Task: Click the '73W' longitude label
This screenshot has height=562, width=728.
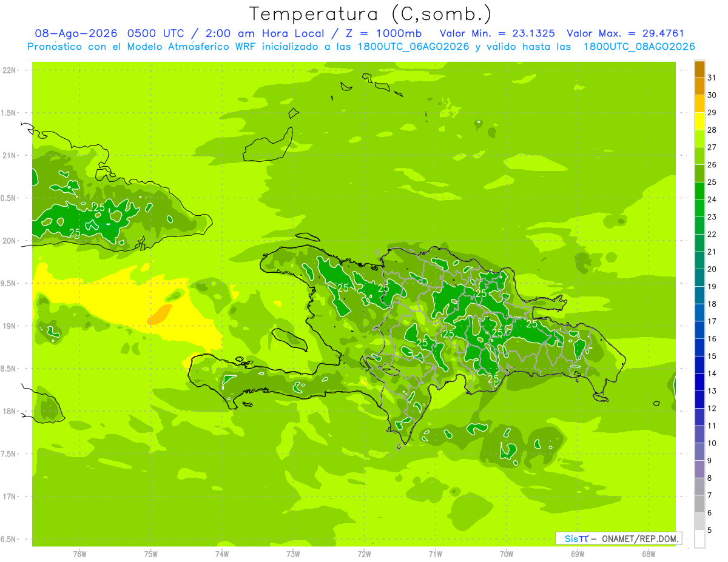Action: [x=293, y=554]
